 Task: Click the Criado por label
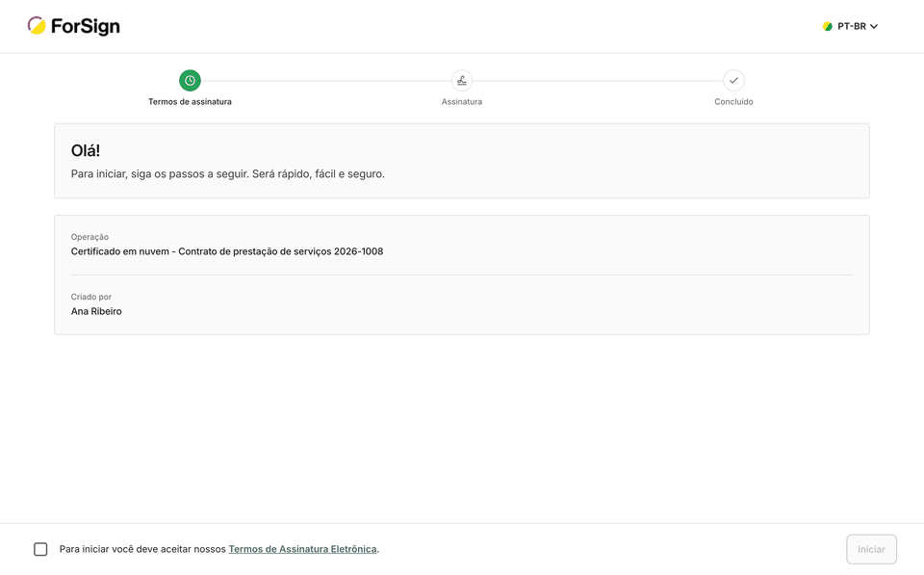91,297
